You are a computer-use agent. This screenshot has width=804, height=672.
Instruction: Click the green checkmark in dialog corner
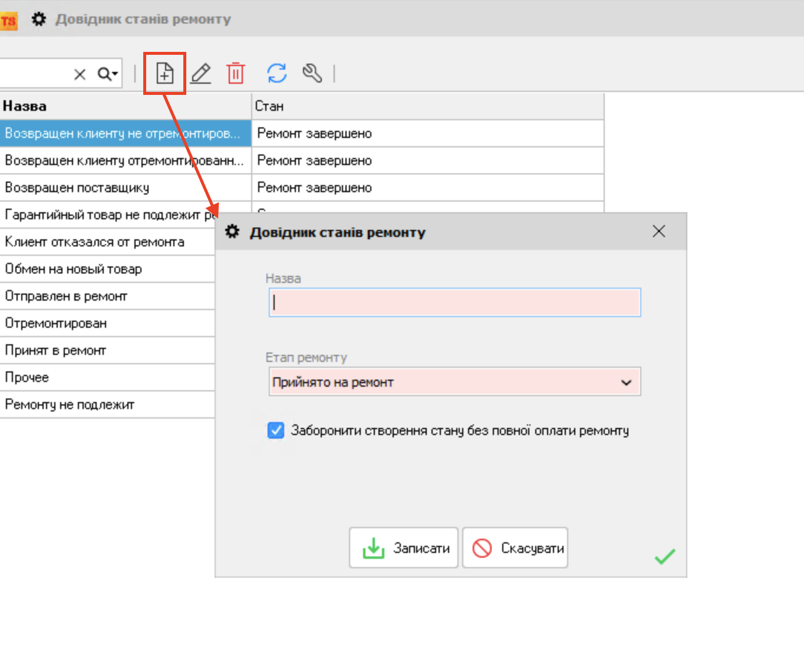[664, 556]
